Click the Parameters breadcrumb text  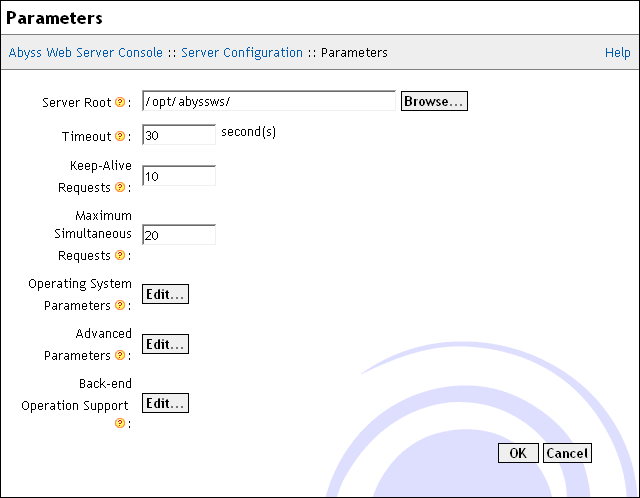tap(354, 53)
